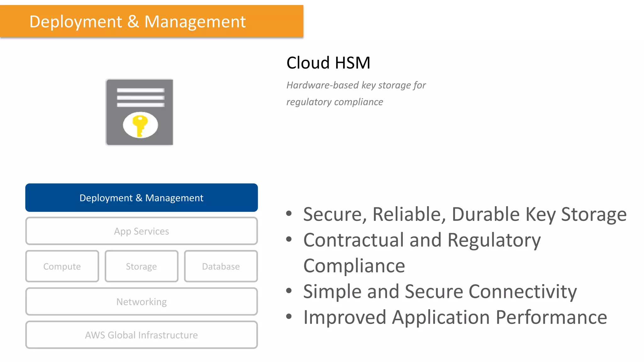Click the text 'Hardware-based key storage for'
This screenshot has width=644, height=362.
coord(356,85)
